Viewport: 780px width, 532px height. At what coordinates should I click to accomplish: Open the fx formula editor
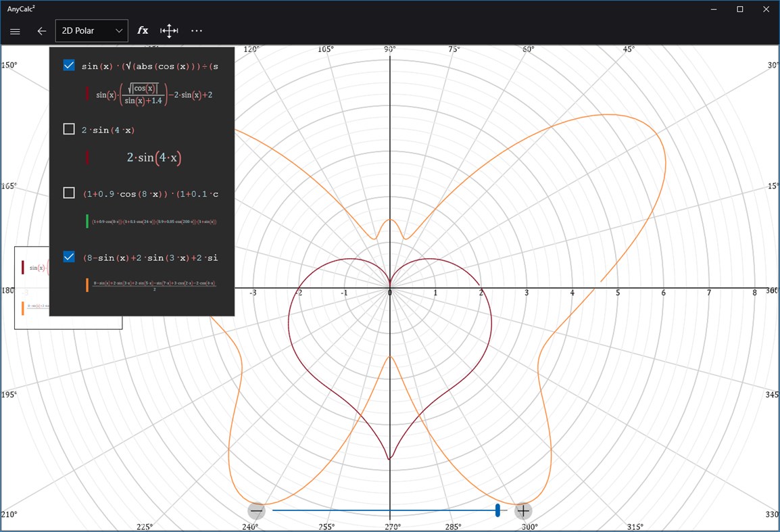143,30
